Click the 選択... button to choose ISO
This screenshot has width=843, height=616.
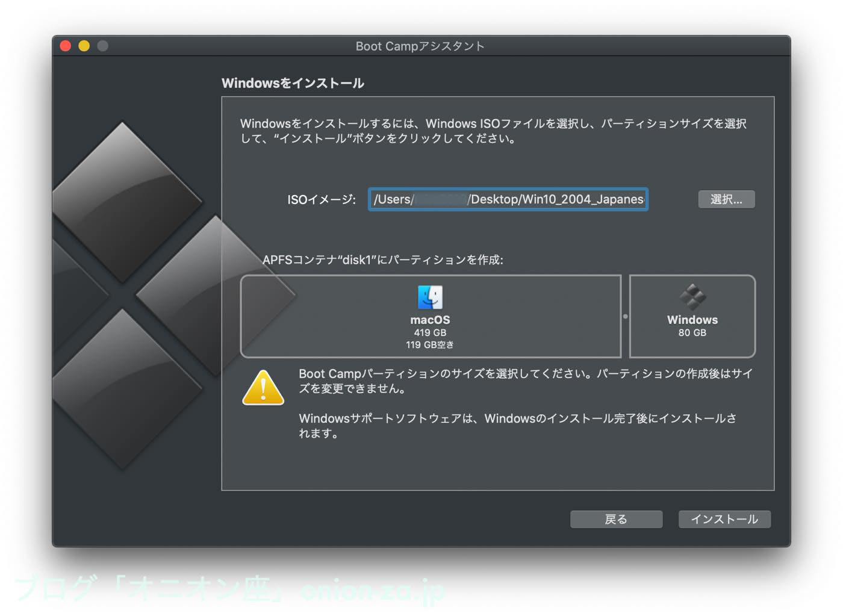pos(726,199)
